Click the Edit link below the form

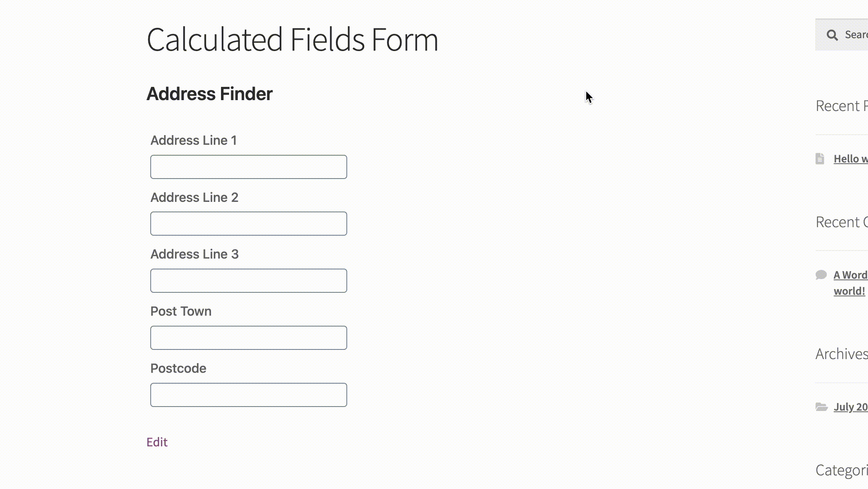point(157,442)
